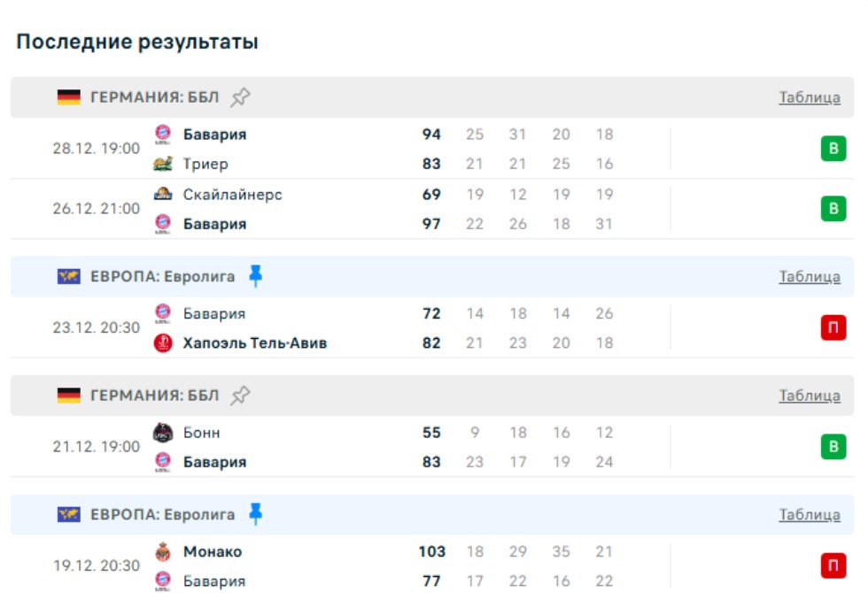Click Бавария logo in the Триер match
The width and height of the screenshot is (868, 593).
coord(162,135)
